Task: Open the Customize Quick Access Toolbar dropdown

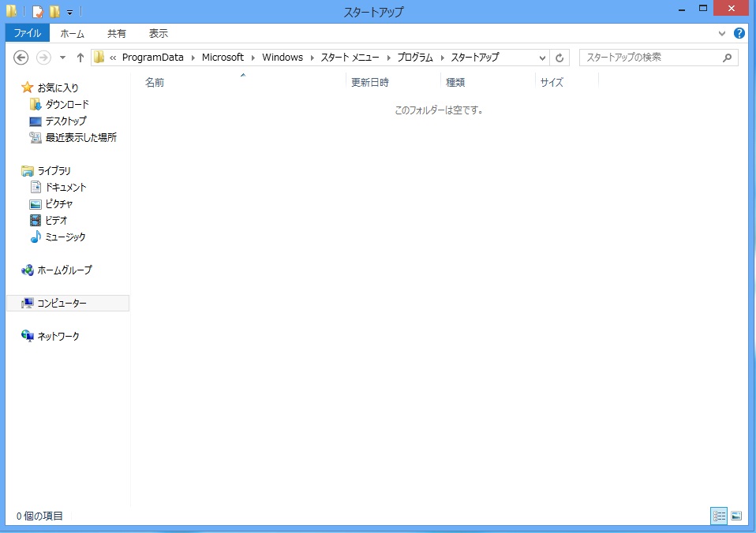Action: [x=69, y=12]
